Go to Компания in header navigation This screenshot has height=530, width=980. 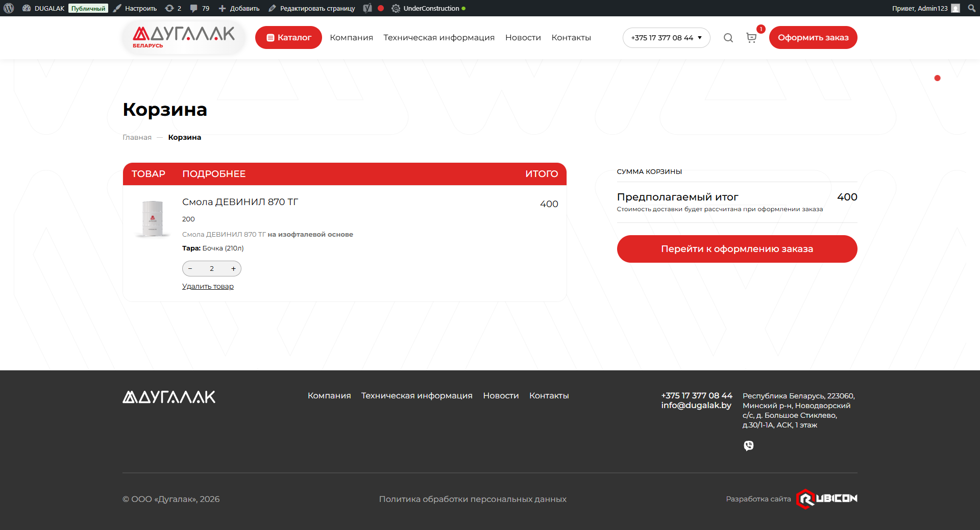coord(352,37)
